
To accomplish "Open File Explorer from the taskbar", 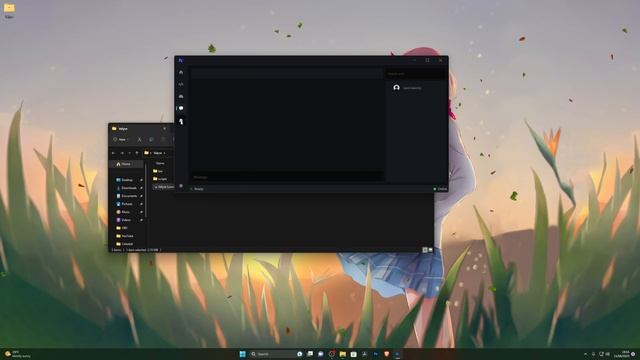I will click(343, 354).
